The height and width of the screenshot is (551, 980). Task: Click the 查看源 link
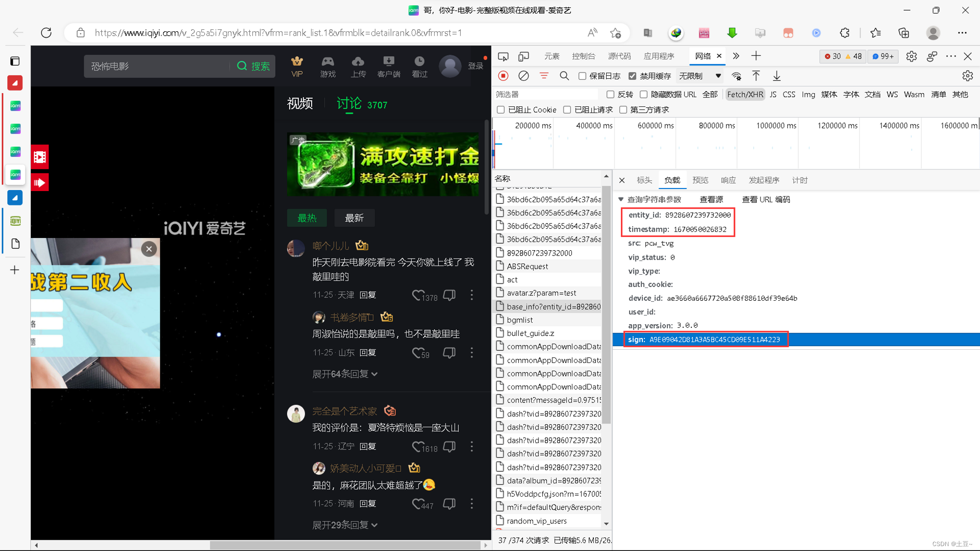[711, 199]
